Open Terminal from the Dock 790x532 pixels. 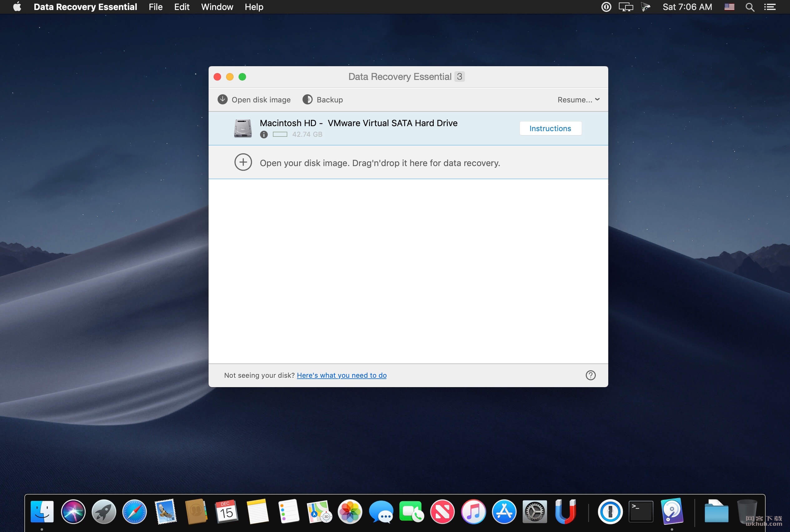point(641,511)
